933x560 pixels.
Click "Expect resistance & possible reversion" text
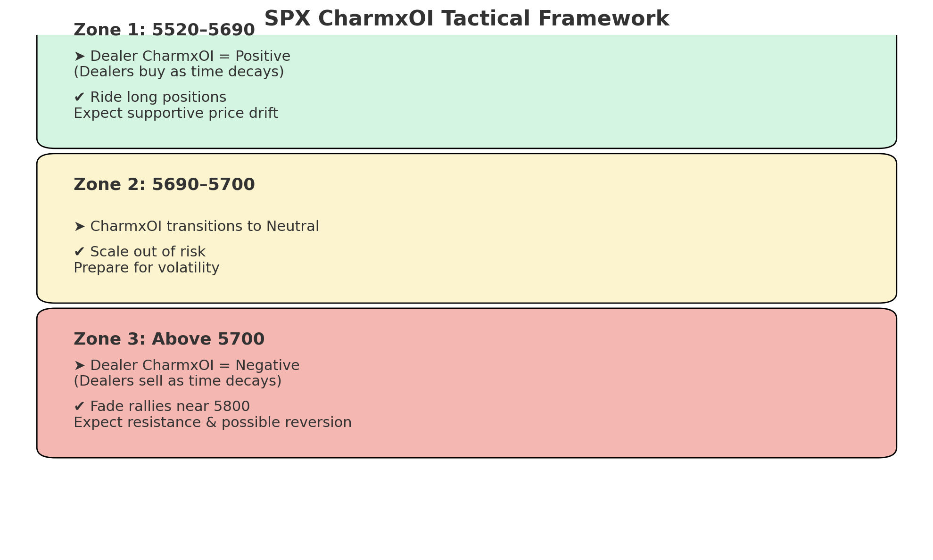click(213, 423)
